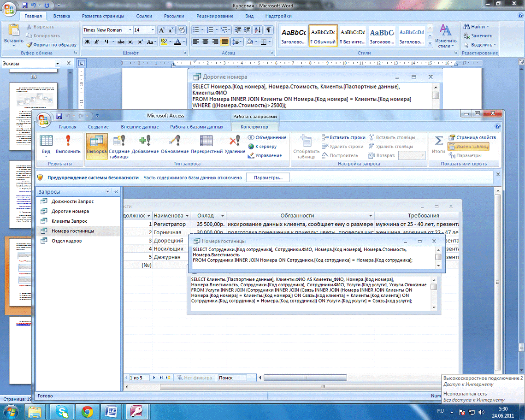Image resolution: width=525 pixels, height=420 pixels.
Task: Select Дорогие номера query in navigation pane
Action: (x=70, y=211)
